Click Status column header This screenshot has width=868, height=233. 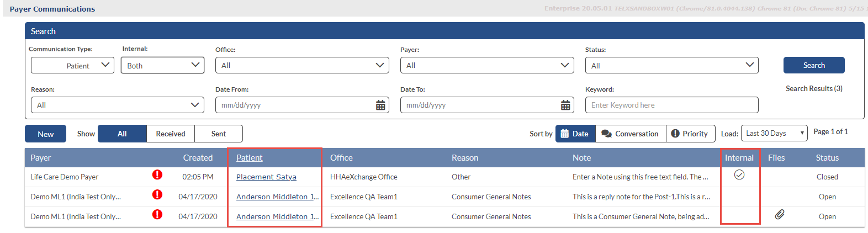click(x=827, y=157)
